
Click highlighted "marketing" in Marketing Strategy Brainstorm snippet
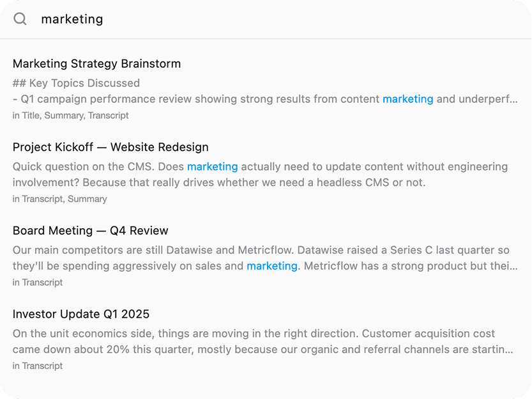tap(407, 99)
